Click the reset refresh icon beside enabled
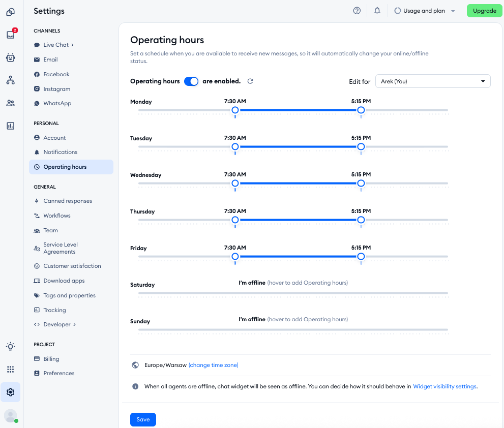 (250, 81)
